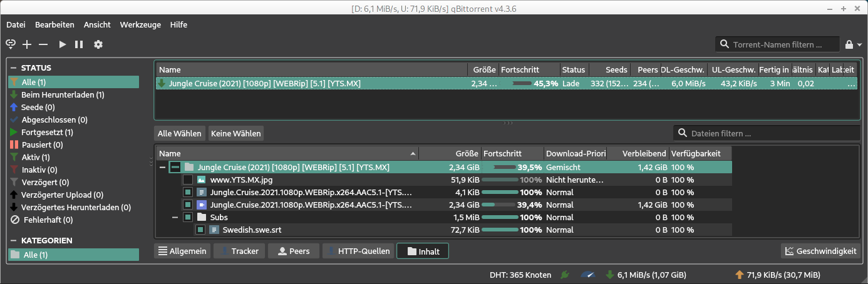Collapse the Subs folder tree
868x284 pixels.
click(175, 217)
